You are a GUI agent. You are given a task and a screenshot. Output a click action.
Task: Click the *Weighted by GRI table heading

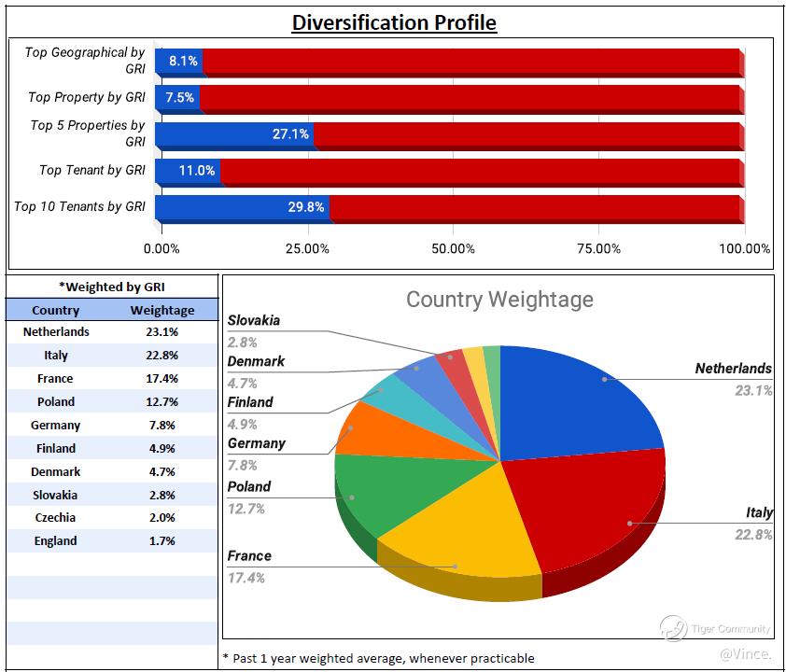coord(112,287)
